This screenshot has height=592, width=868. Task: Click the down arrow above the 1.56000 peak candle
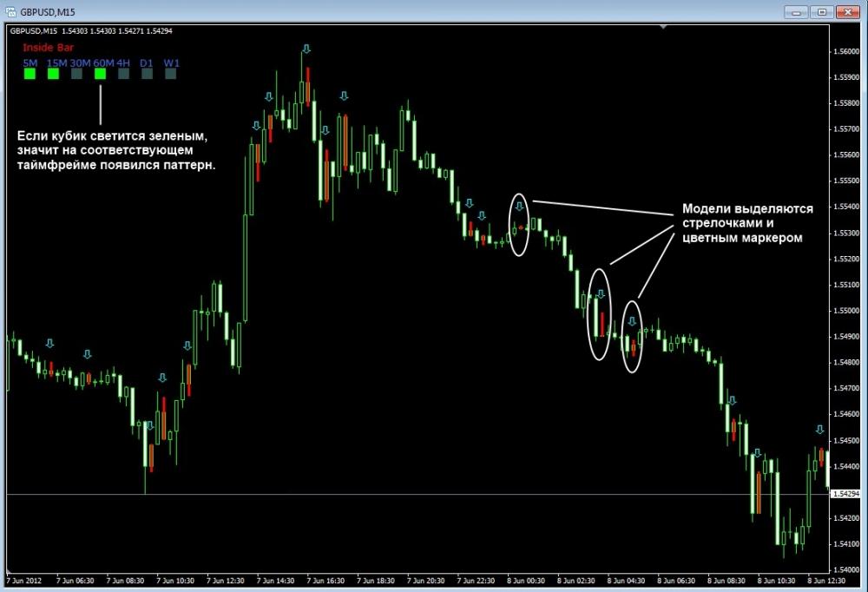click(x=306, y=49)
